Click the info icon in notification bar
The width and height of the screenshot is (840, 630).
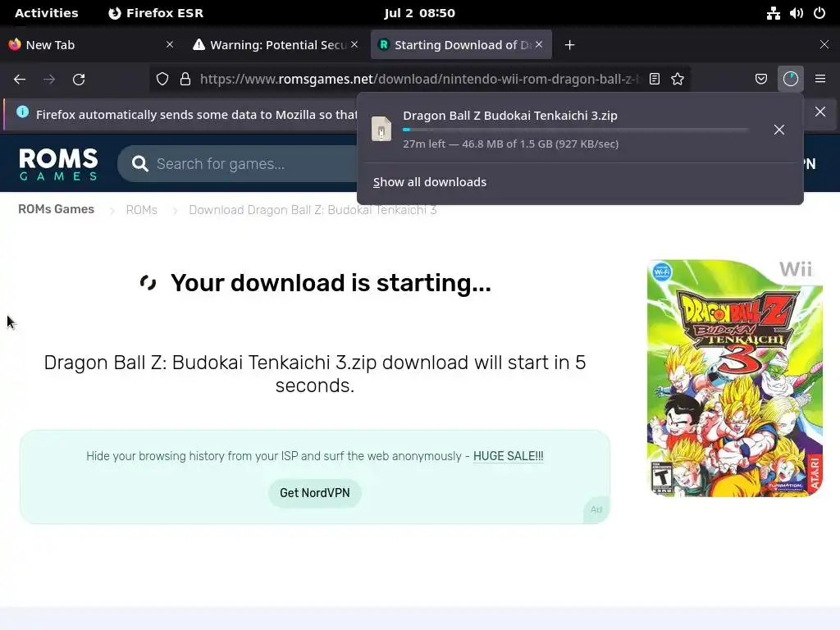click(22, 112)
